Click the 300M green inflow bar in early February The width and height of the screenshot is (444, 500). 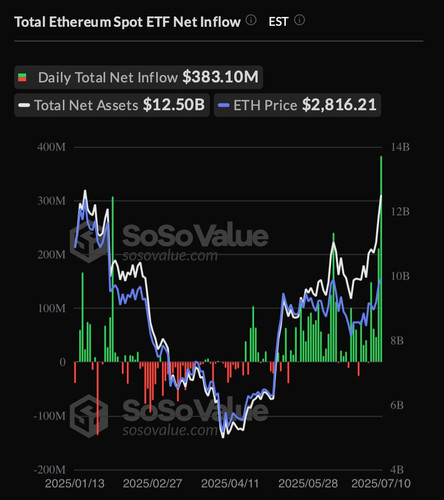pos(113,279)
